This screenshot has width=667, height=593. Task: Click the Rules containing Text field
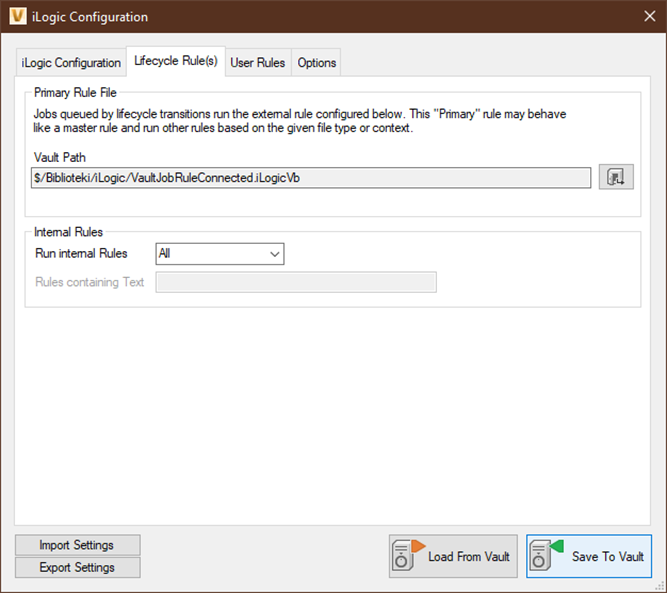tap(296, 283)
